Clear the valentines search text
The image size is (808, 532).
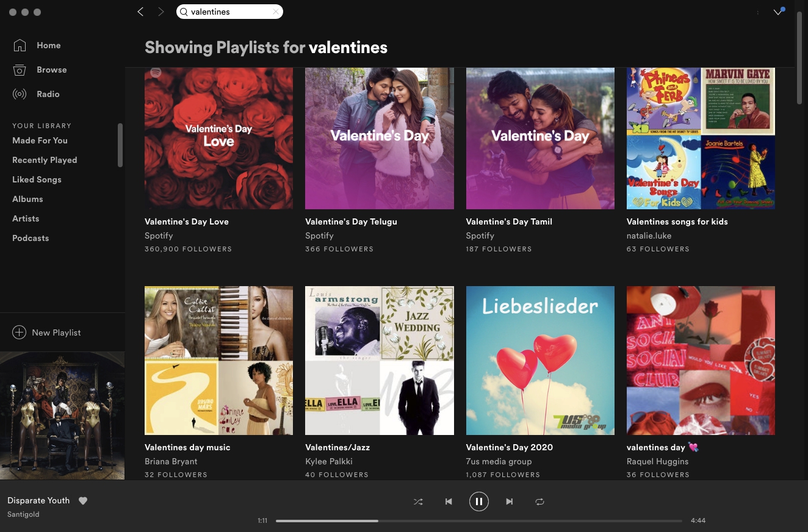click(x=276, y=12)
